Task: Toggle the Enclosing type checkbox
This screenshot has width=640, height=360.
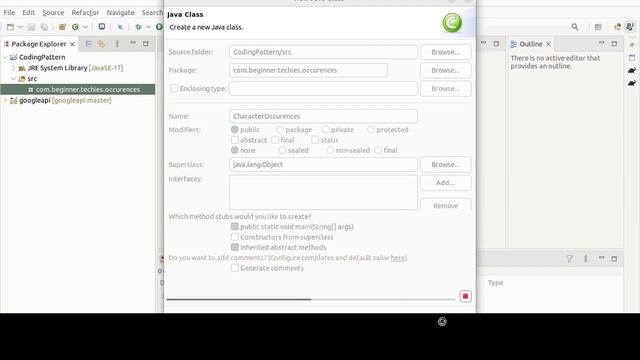Action: [174, 88]
